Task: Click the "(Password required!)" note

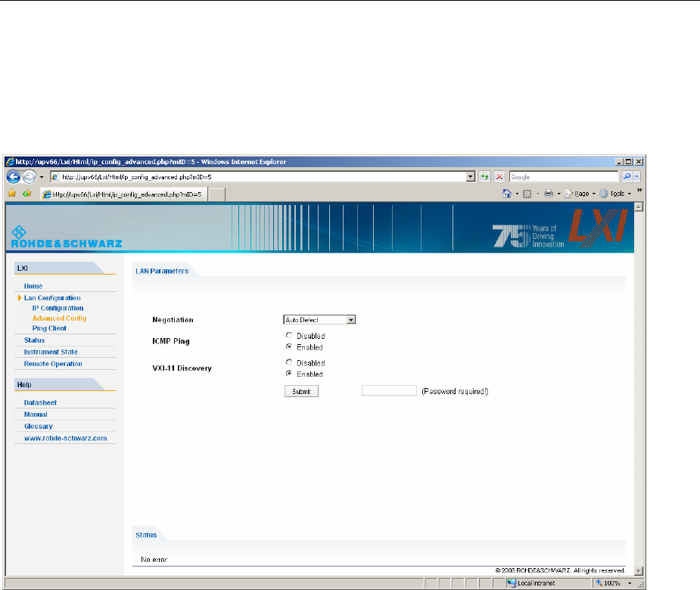Action: (455, 391)
